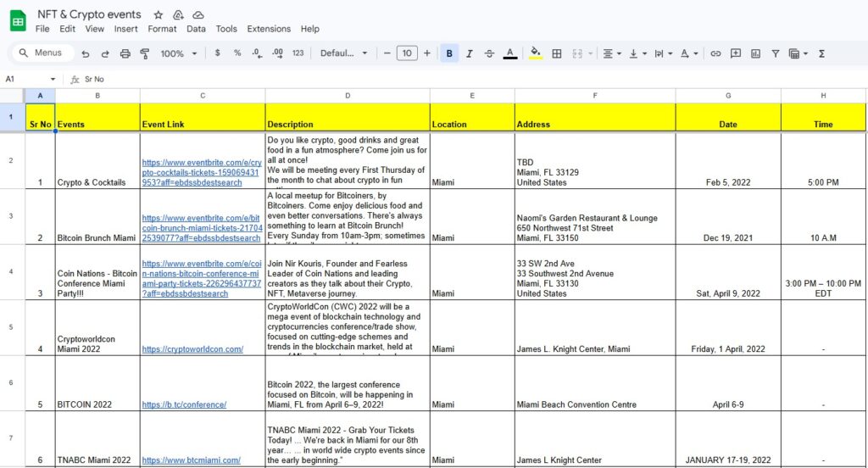
Task: Search the Menus box
Action: click(x=42, y=53)
